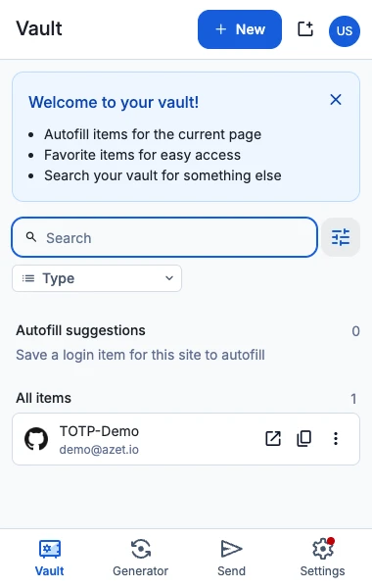Image resolution: width=372 pixels, height=588 pixels.
Task: Toggle the filter options icon
Action: [341, 237]
